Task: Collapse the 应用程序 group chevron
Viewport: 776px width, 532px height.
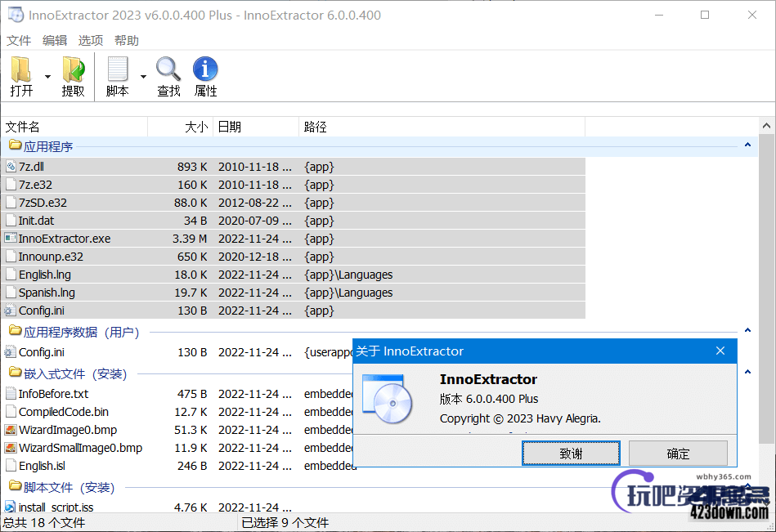Action: pyautogui.click(x=747, y=145)
